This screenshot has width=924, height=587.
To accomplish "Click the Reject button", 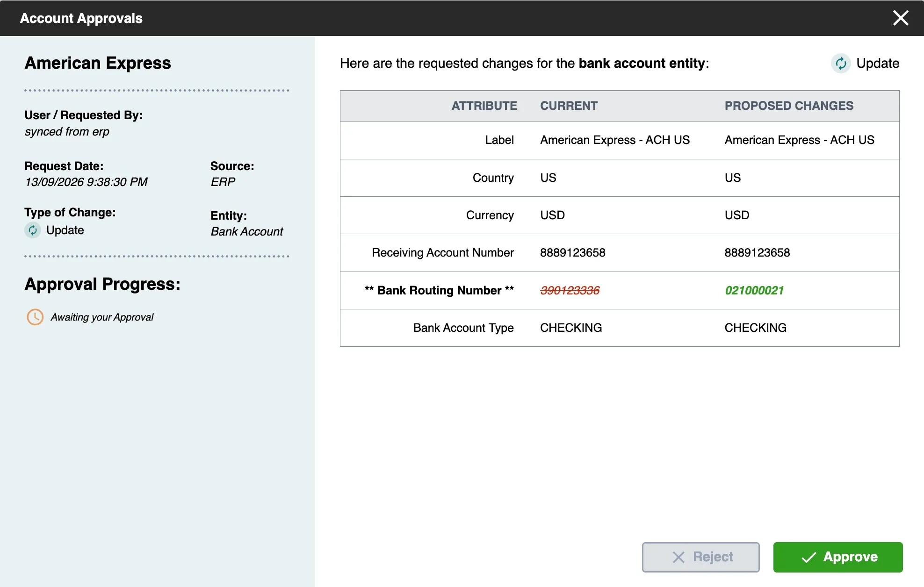I will tap(700, 557).
